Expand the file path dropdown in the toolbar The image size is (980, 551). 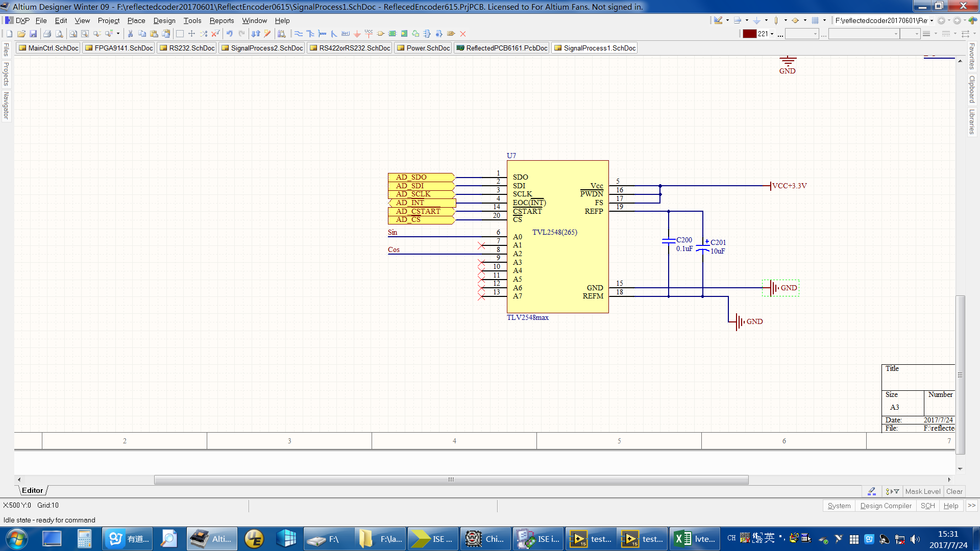(932, 21)
